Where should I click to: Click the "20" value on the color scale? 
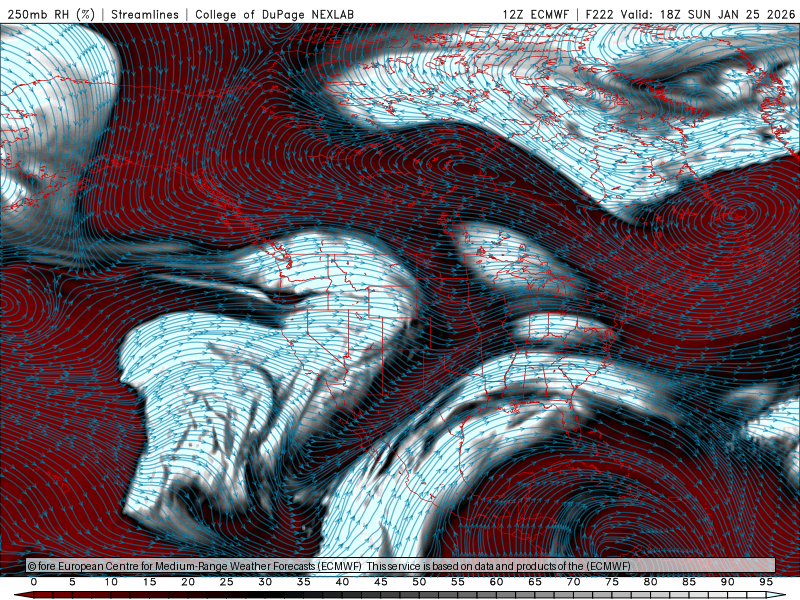(188, 582)
